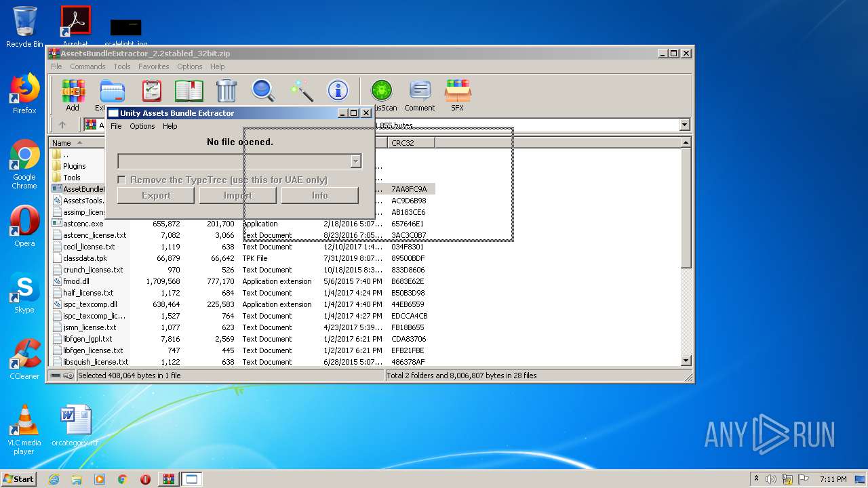Click the Test archive toolbar icon
This screenshot has height=488, width=868.
click(152, 91)
